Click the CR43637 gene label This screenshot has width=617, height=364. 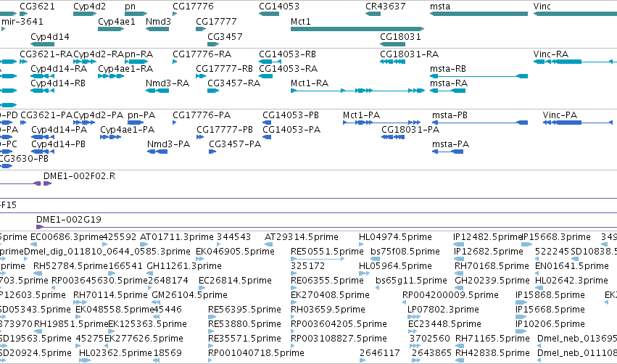(386, 7)
